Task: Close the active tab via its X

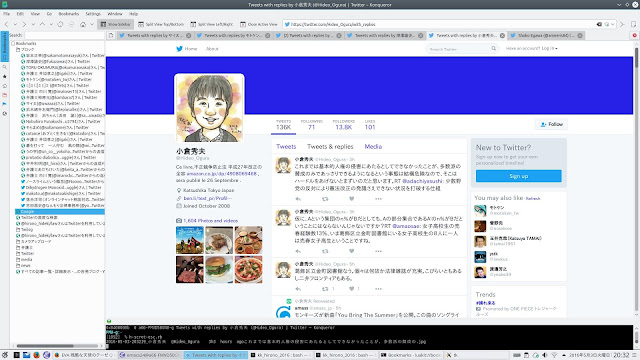Action: pos(502,36)
